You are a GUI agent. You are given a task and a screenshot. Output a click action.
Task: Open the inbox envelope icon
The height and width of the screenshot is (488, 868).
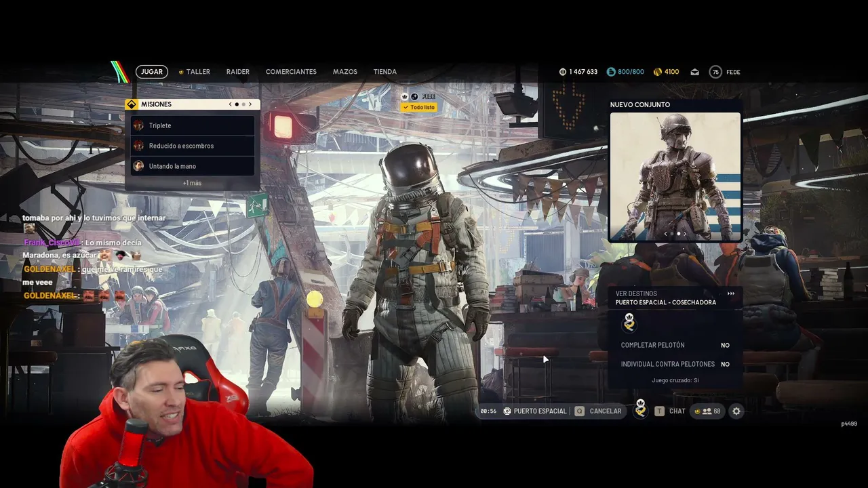point(695,72)
